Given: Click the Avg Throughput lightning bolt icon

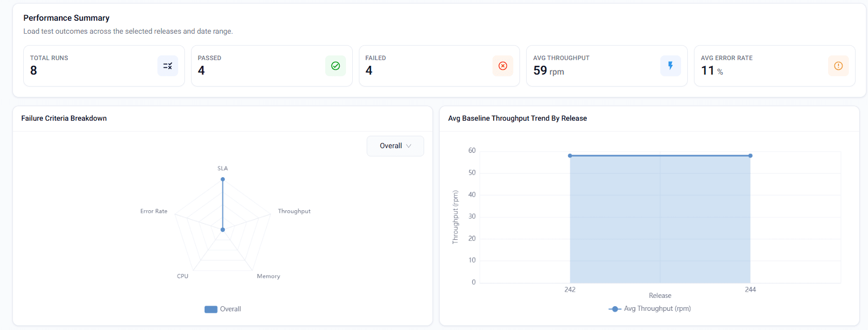Looking at the screenshot, I should tap(671, 66).
